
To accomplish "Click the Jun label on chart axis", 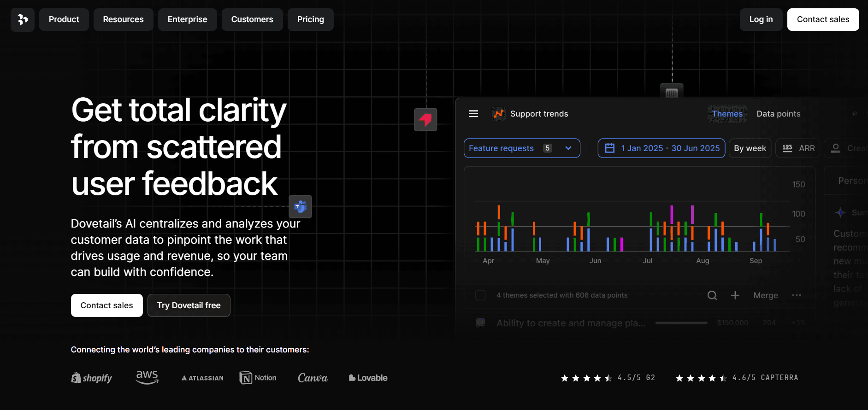I will [x=595, y=261].
